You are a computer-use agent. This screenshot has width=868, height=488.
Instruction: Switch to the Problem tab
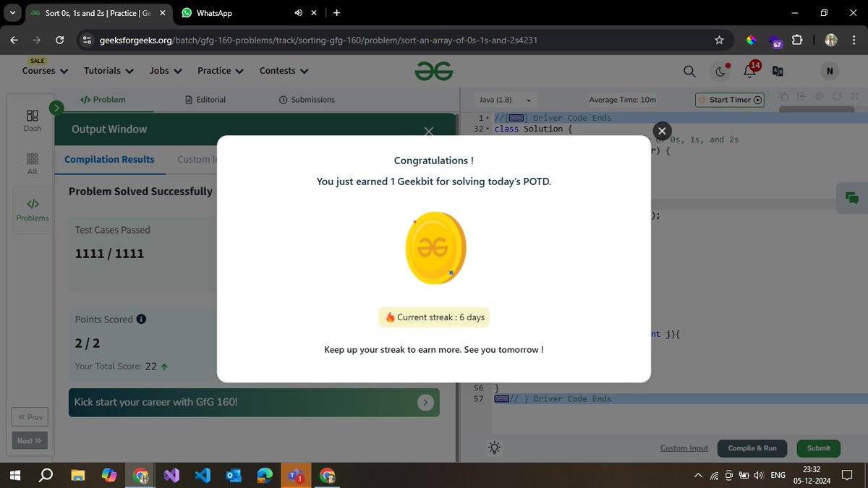103,100
